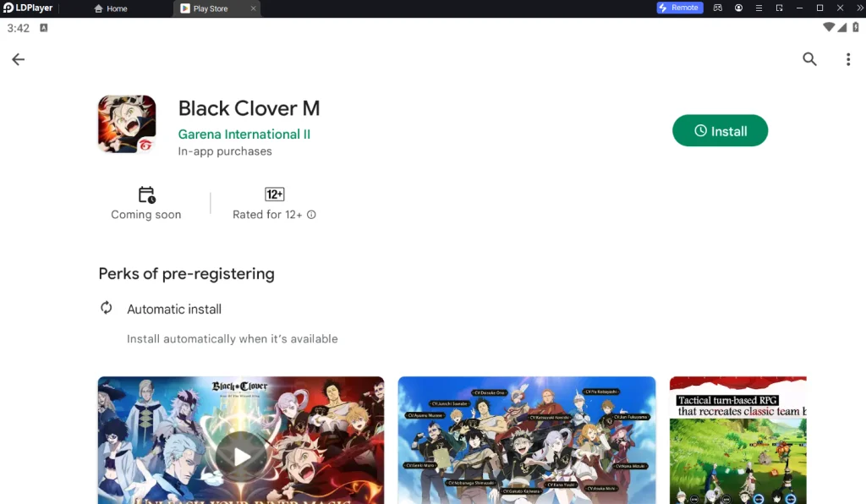This screenshot has height=504, width=866.
Task: Click the 'Perks of pre-registering' heading
Action: [x=186, y=274]
